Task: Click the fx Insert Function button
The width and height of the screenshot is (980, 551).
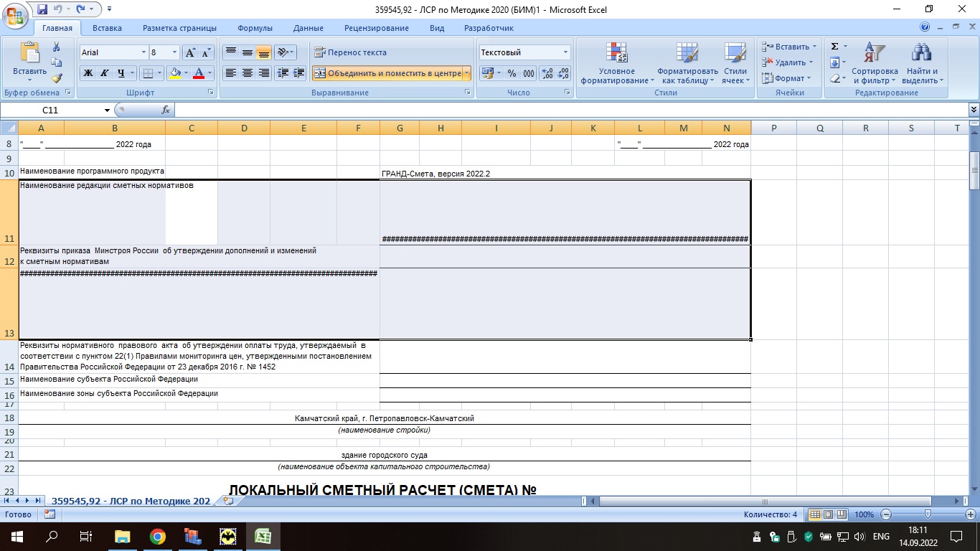Action: tap(166, 110)
